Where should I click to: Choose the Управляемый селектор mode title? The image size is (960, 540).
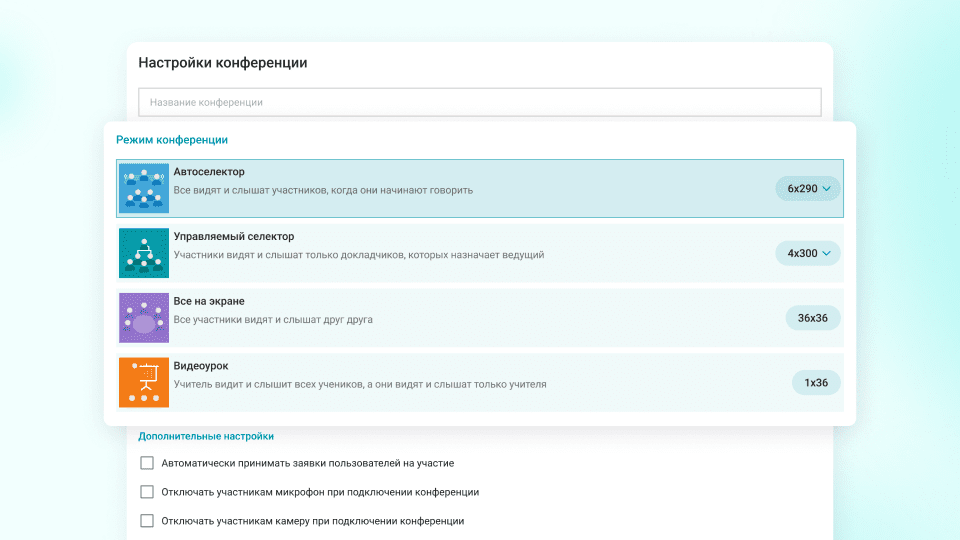click(233, 237)
